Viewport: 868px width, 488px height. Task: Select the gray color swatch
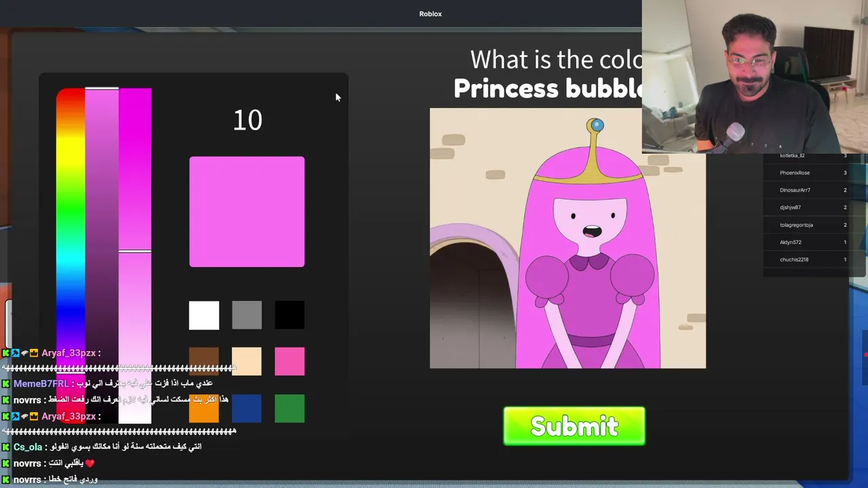click(247, 315)
